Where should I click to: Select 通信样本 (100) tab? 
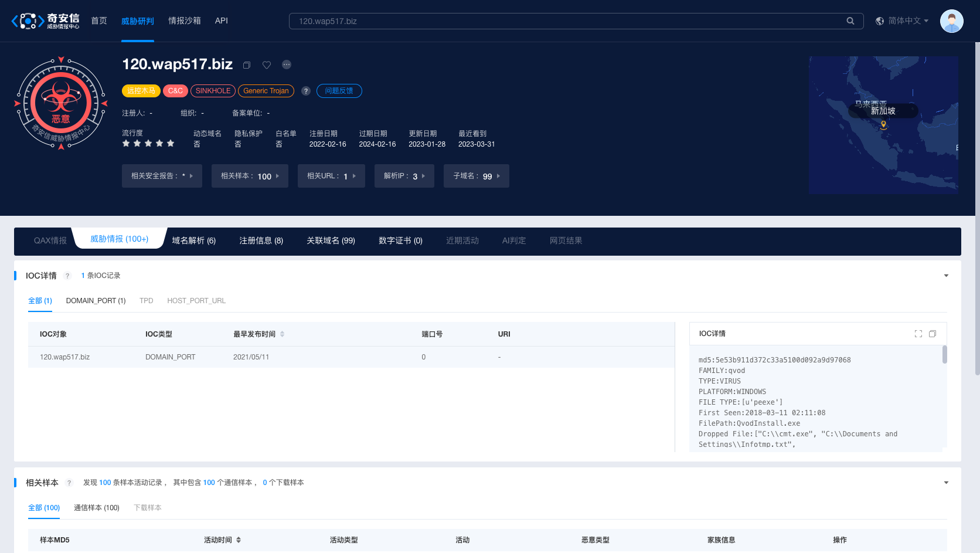[x=97, y=508]
